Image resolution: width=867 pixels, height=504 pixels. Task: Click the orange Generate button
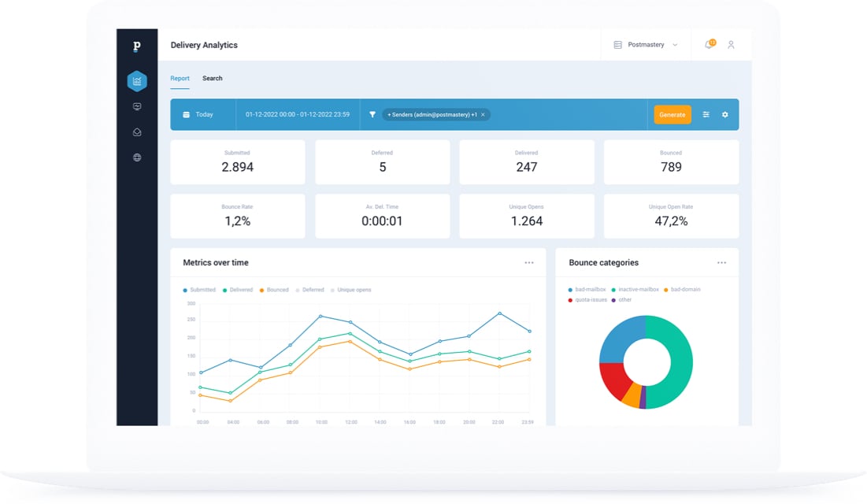(x=672, y=114)
